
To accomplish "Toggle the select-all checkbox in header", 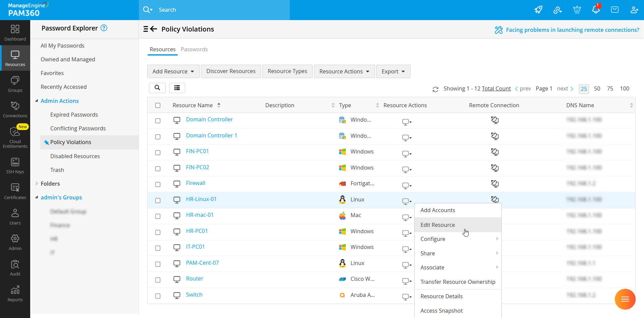I will point(158,106).
